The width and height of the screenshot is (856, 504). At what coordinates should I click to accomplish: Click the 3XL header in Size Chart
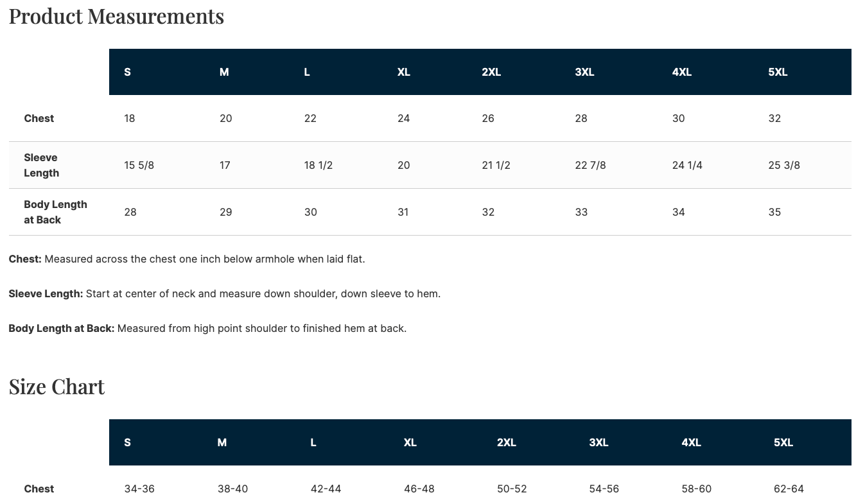598,442
